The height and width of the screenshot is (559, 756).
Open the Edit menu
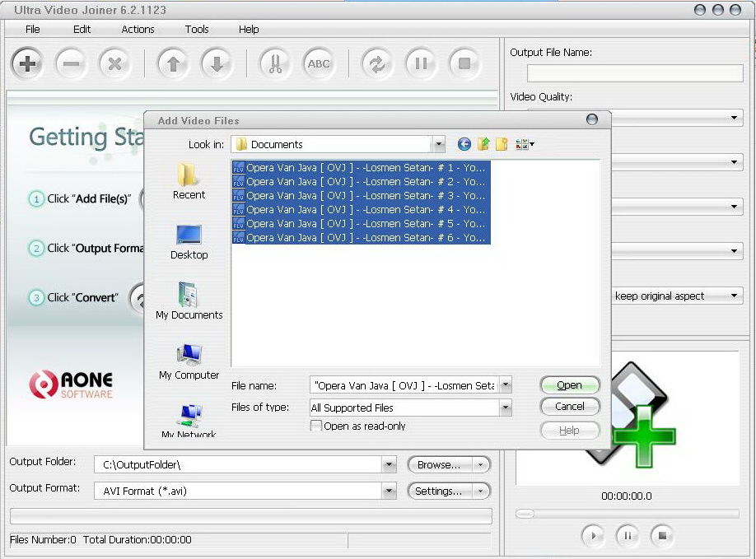point(82,29)
